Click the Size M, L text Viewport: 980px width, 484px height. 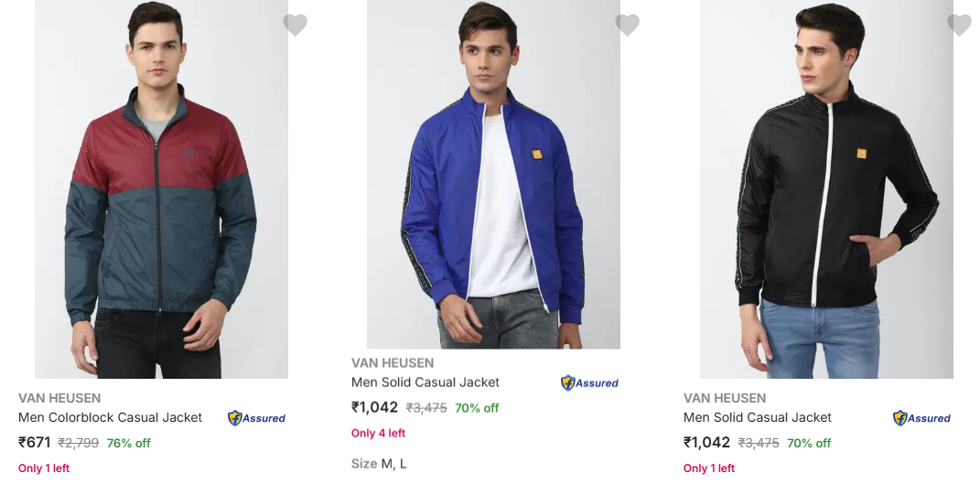[x=379, y=464]
